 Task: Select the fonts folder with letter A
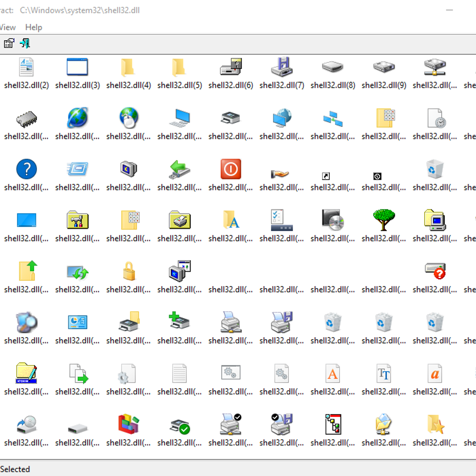pos(231,220)
